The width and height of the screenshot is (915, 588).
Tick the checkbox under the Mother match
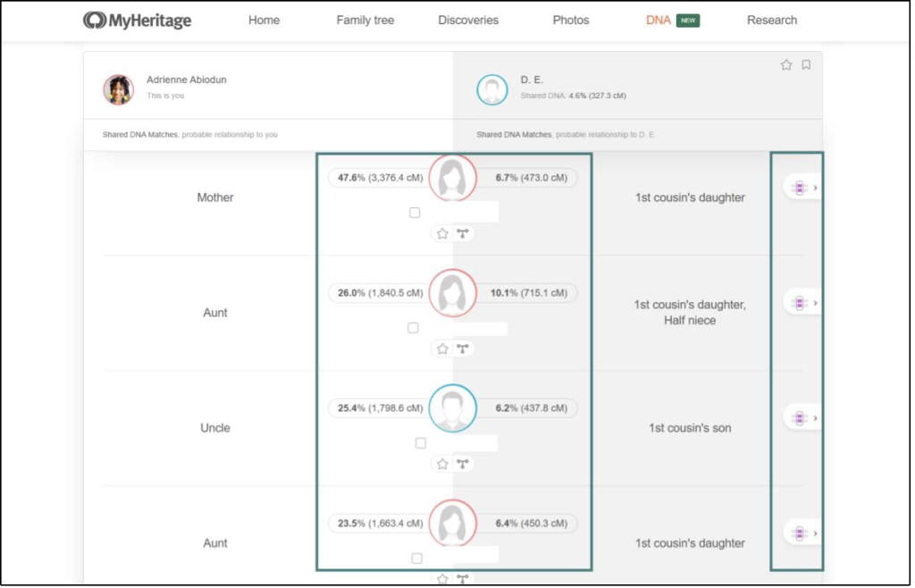[415, 212]
